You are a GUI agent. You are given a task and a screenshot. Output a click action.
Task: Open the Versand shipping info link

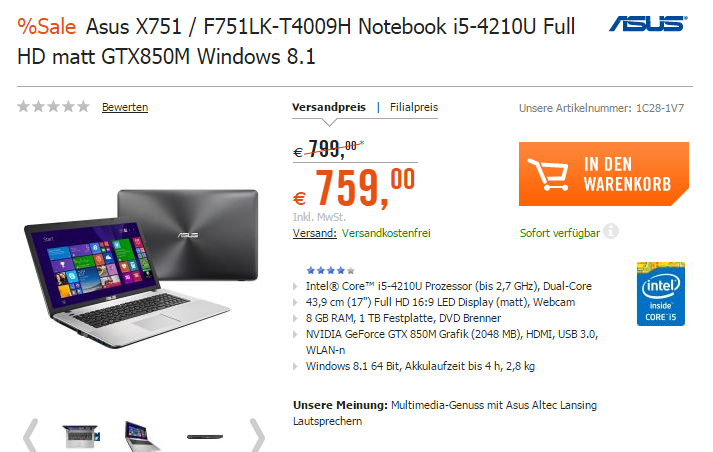click(x=315, y=233)
